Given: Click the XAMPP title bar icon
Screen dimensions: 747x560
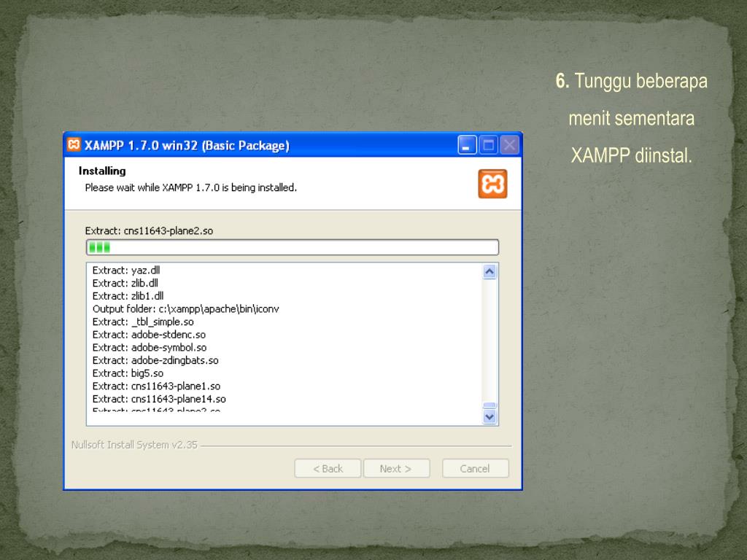Looking at the screenshot, I should (74, 144).
